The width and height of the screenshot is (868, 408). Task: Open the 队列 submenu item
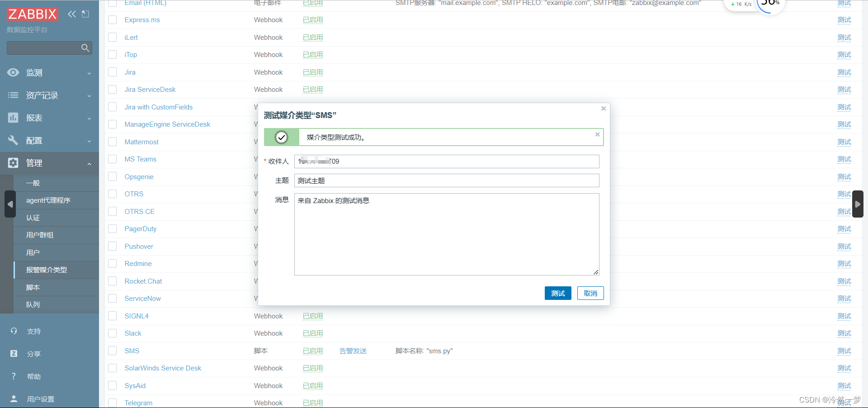(56, 305)
